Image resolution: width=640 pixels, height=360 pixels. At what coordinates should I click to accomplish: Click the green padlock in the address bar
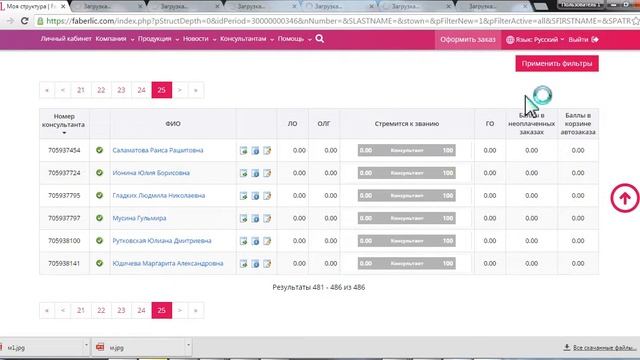click(x=40, y=21)
